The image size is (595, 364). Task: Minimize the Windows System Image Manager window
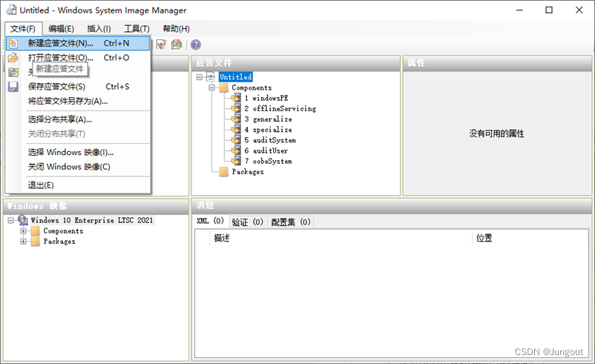tap(519, 10)
